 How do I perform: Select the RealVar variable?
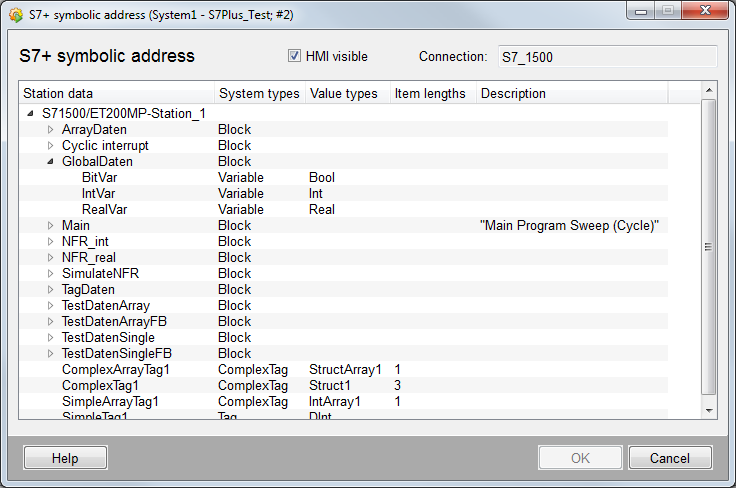point(102,210)
